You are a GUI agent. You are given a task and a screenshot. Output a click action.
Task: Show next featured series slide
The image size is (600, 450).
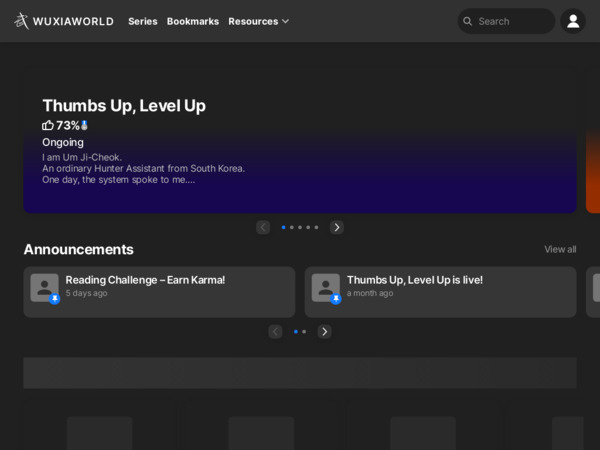click(x=337, y=227)
